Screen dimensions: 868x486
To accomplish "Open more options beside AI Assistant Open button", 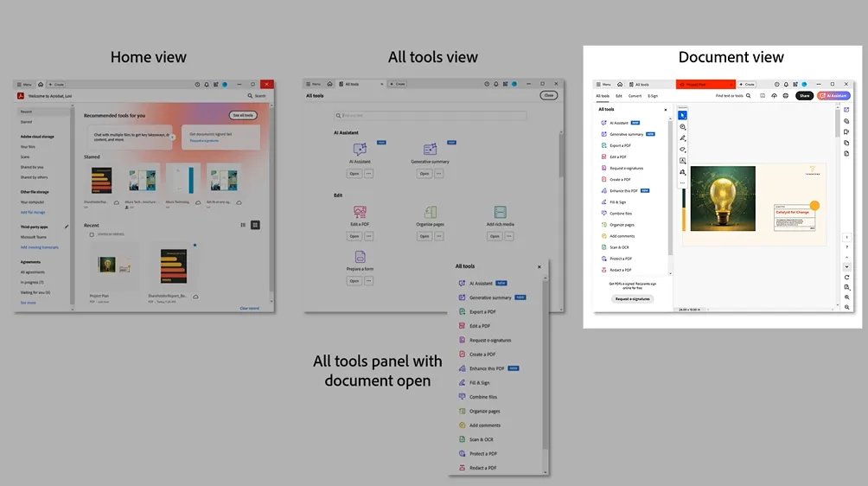I will tap(368, 174).
